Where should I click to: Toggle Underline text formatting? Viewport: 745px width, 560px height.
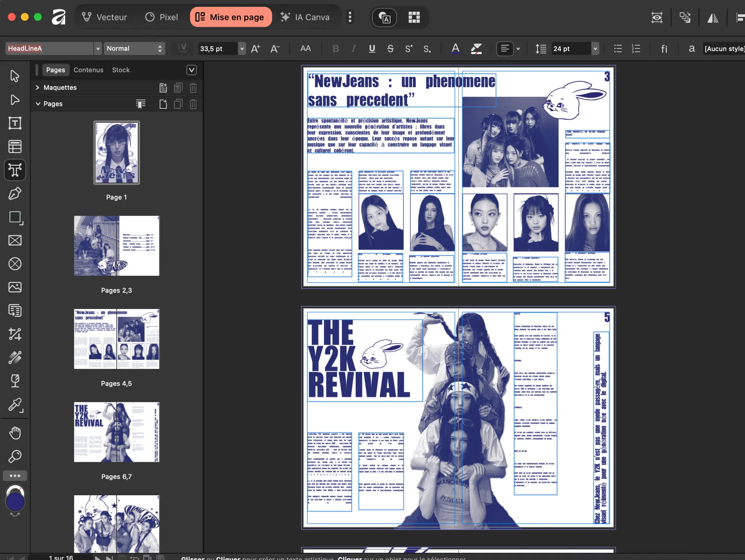(372, 49)
